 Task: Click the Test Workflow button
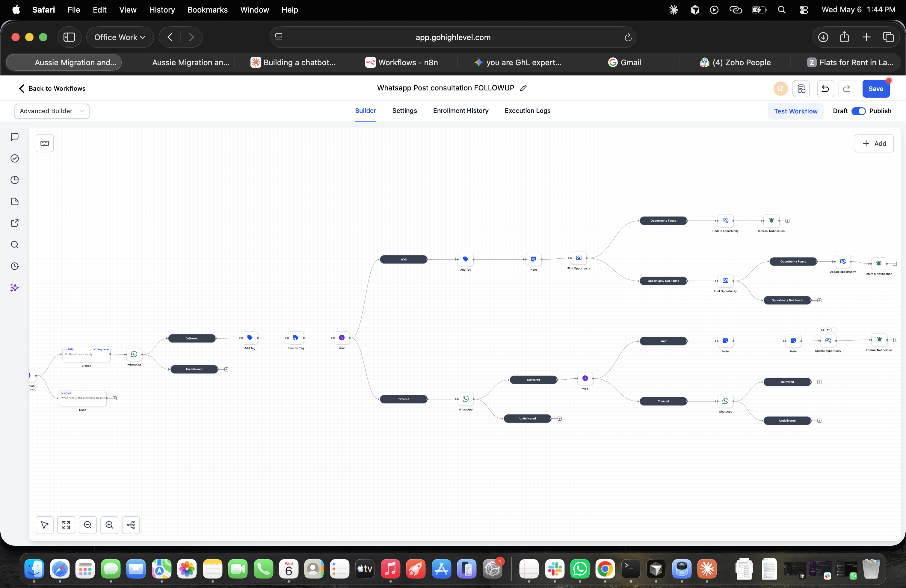tap(796, 111)
